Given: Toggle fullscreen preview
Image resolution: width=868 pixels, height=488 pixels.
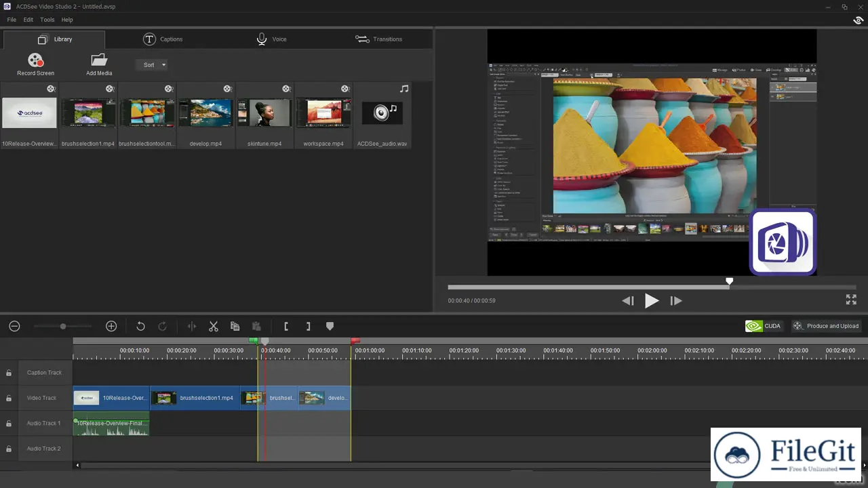Looking at the screenshot, I should click(851, 300).
